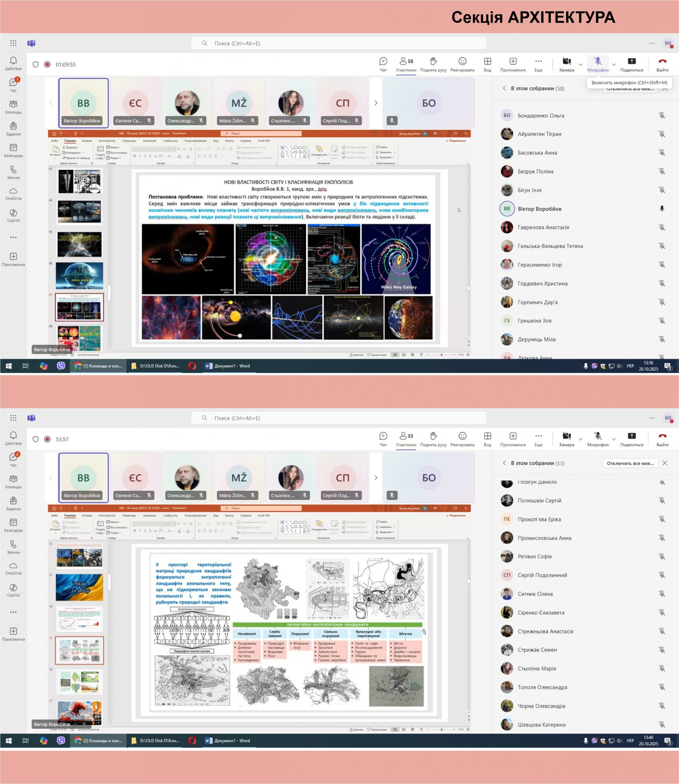Click Поднять руку in the 53:57 meeting
Screen dimensions: 679x784
pos(433,439)
